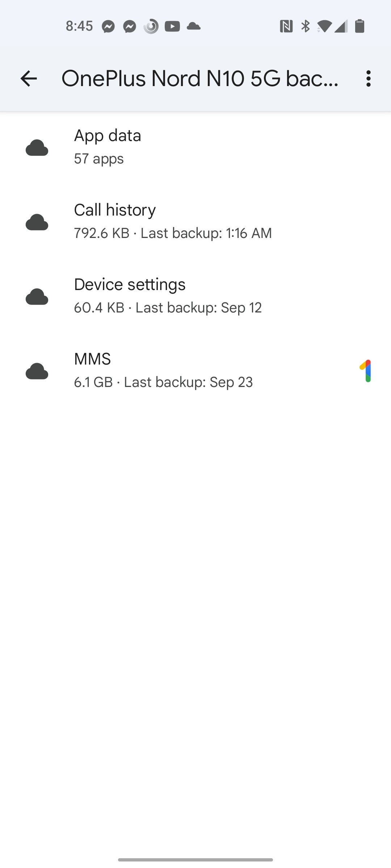The width and height of the screenshot is (391, 868).
Task: Open the Call history backup entry
Action: [x=195, y=222]
